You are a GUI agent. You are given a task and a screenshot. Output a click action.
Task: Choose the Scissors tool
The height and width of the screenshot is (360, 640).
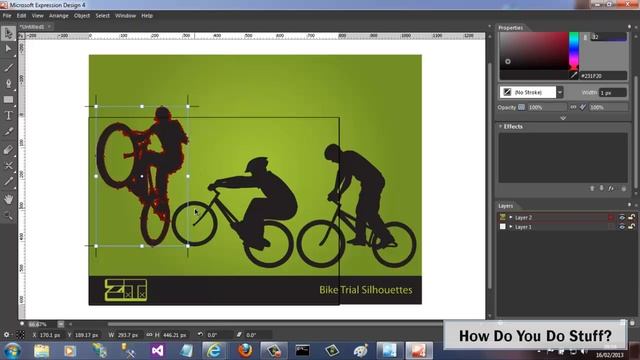[8, 166]
